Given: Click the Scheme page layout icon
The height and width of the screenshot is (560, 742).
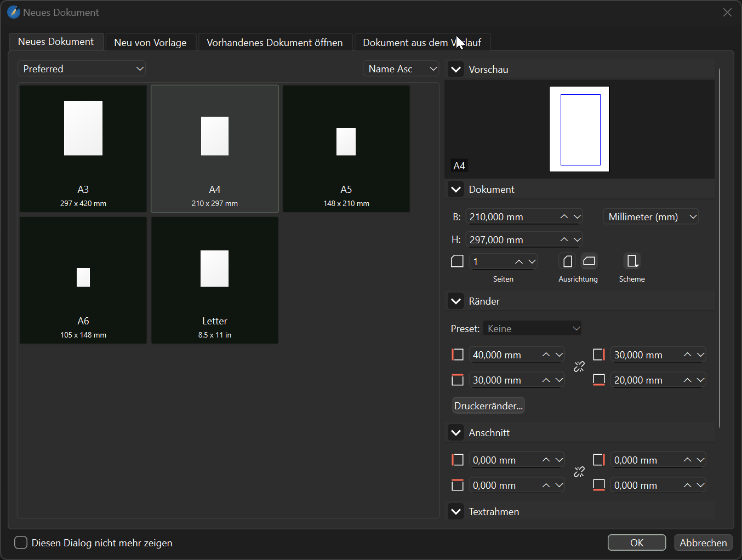Looking at the screenshot, I should 632,261.
